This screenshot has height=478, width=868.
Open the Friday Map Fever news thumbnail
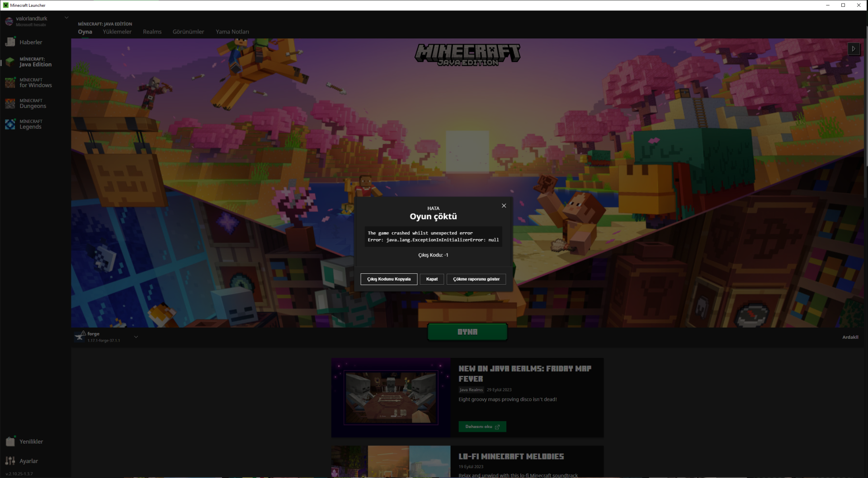(x=391, y=398)
